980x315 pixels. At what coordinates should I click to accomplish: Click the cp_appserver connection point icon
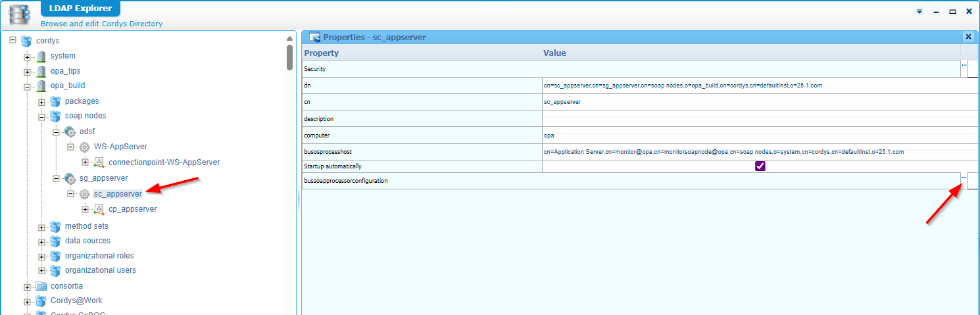pyautogui.click(x=99, y=209)
